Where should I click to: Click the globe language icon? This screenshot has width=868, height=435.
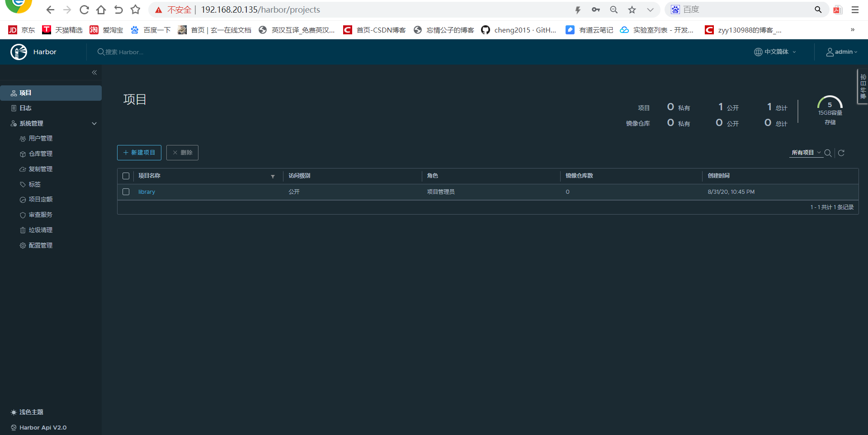click(x=758, y=52)
